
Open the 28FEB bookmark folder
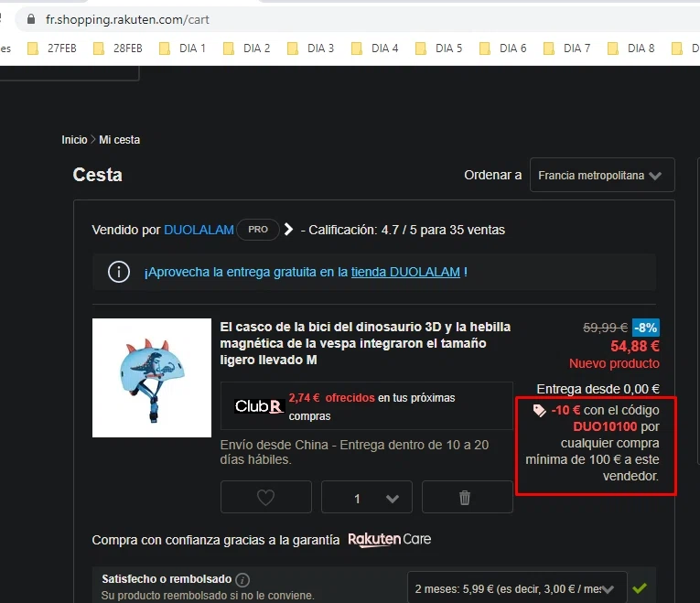118,48
